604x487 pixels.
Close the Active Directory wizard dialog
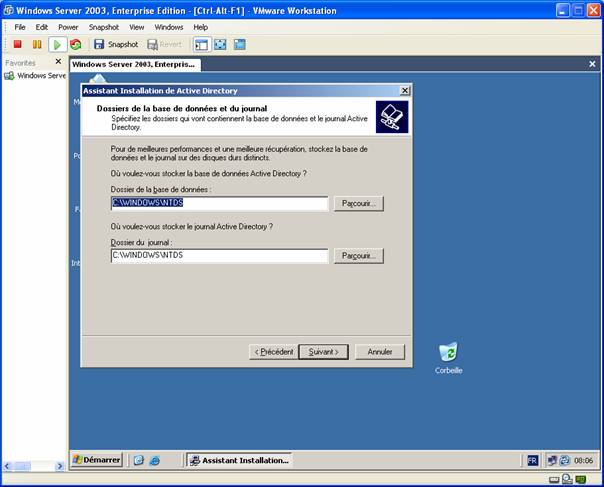404,91
